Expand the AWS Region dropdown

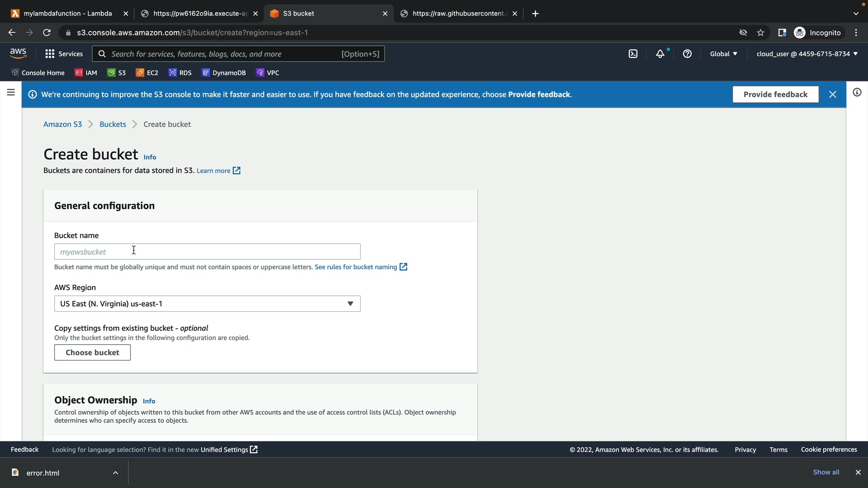[x=207, y=304]
